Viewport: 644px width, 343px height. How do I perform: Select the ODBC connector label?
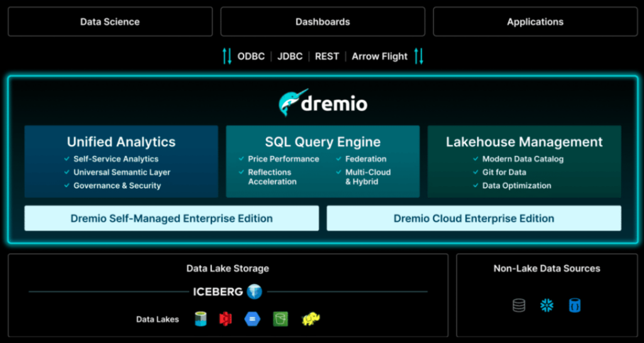pos(251,56)
